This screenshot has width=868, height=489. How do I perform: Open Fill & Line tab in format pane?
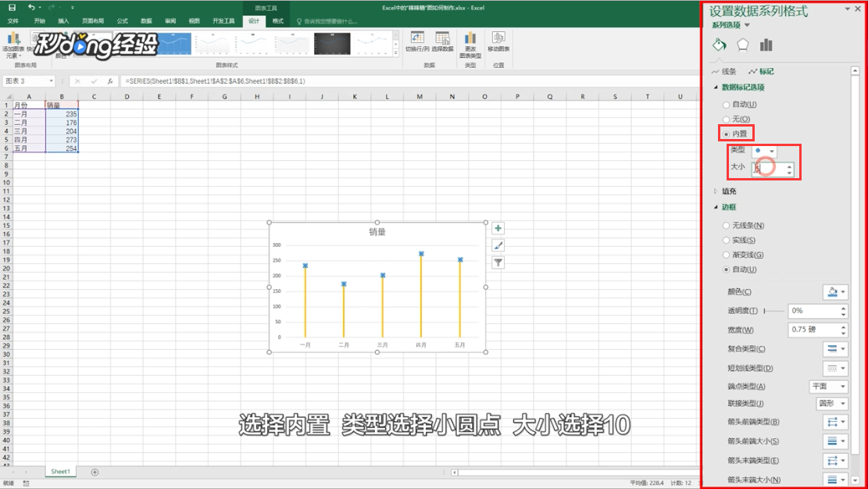pyautogui.click(x=719, y=45)
